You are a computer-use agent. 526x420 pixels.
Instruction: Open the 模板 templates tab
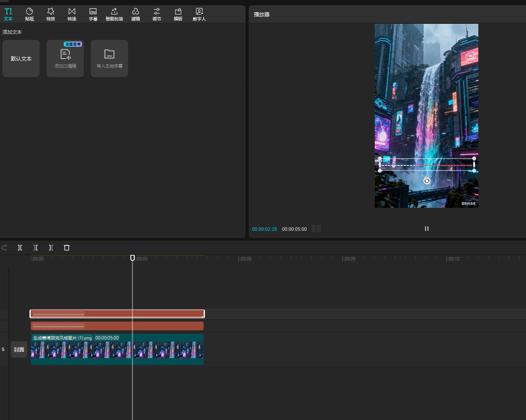tap(178, 14)
